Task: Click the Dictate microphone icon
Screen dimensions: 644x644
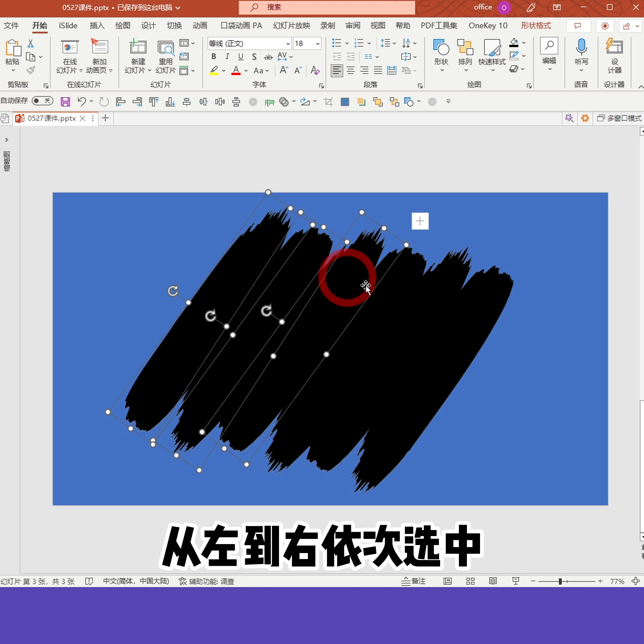Action: click(581, 47)
